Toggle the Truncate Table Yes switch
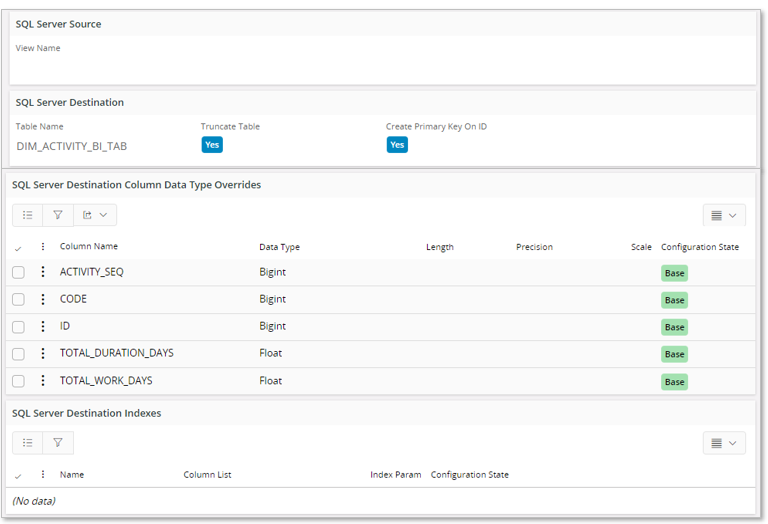The height and width of the screenshot is (524, 768). pos(212,145)
